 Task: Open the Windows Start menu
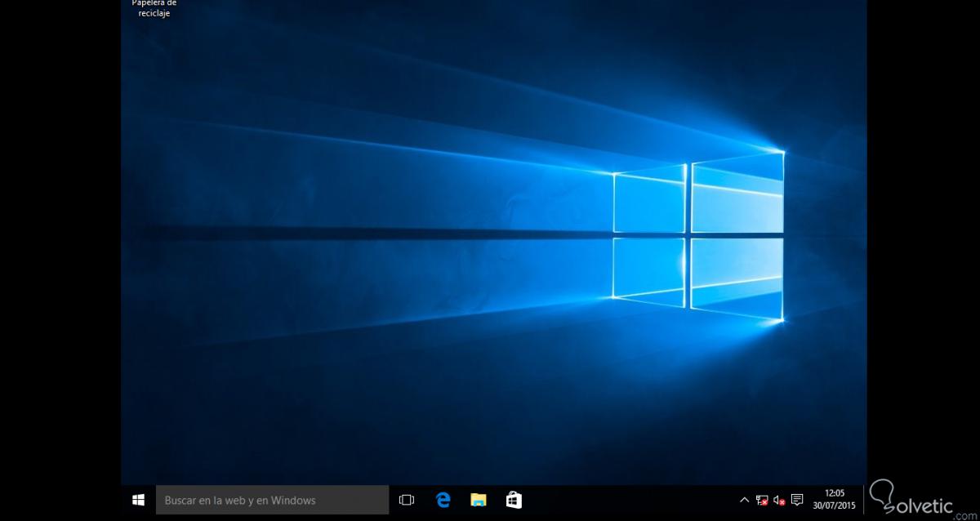(x=138, y=500)
